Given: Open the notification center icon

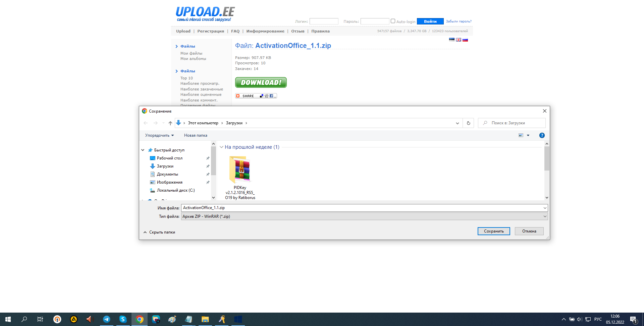Looking at the screenshot, I should pyautogui.click(x=633, y=319).
